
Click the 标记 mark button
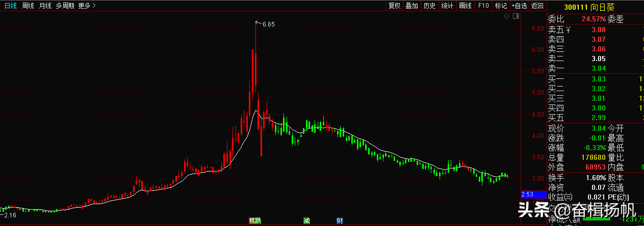501,6
